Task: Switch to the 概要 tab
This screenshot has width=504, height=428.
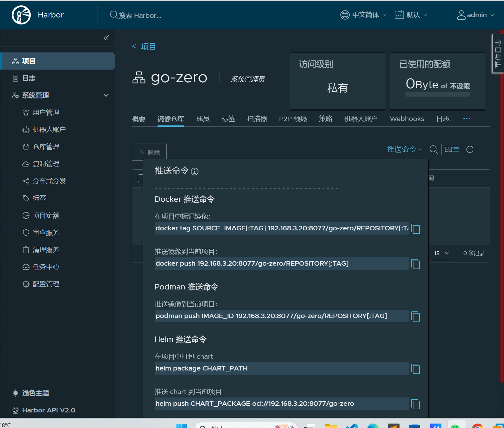Action: (x=139, y=119)
